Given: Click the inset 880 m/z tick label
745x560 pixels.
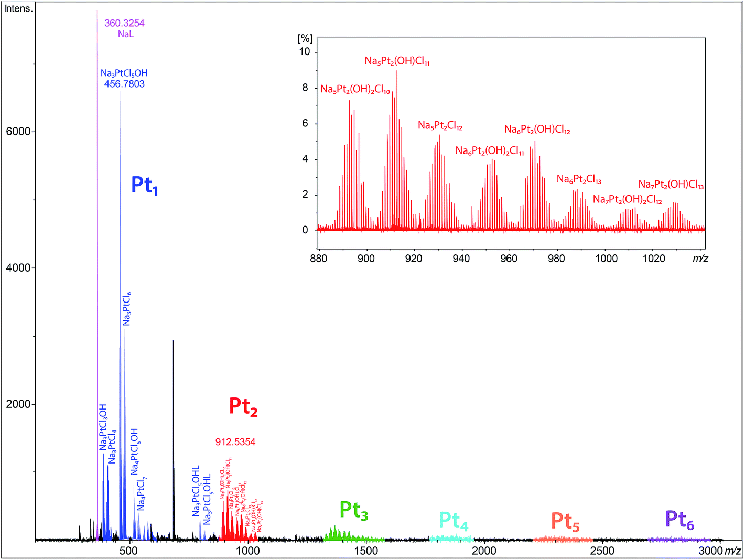Looking at the screenshot, I should pyautogui.click(x=319, y=258).
